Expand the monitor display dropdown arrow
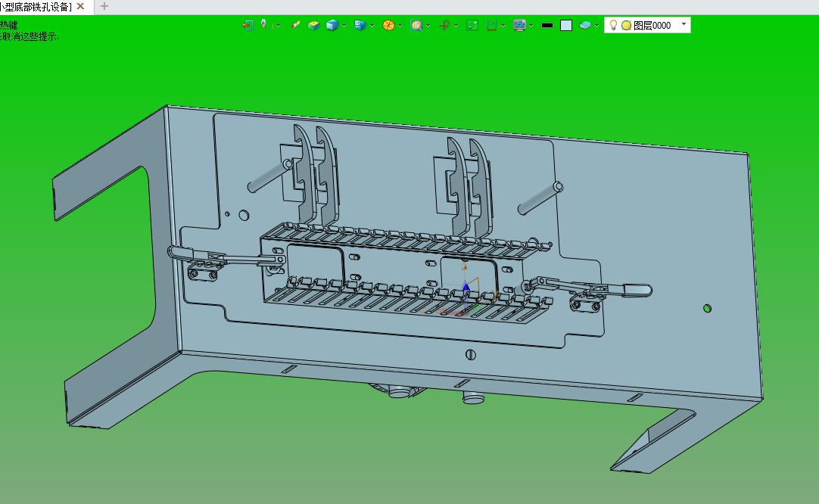This screenshot has height=504, width=819. click(531, 26)
